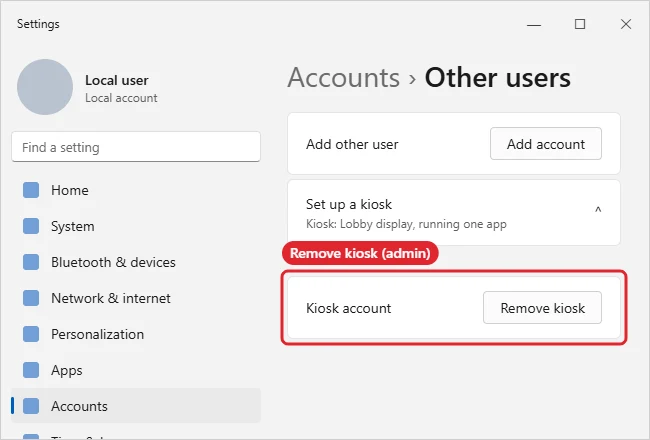Minimize the Settings window
Viewport: 650px width, 440px height.
point(534,24)
